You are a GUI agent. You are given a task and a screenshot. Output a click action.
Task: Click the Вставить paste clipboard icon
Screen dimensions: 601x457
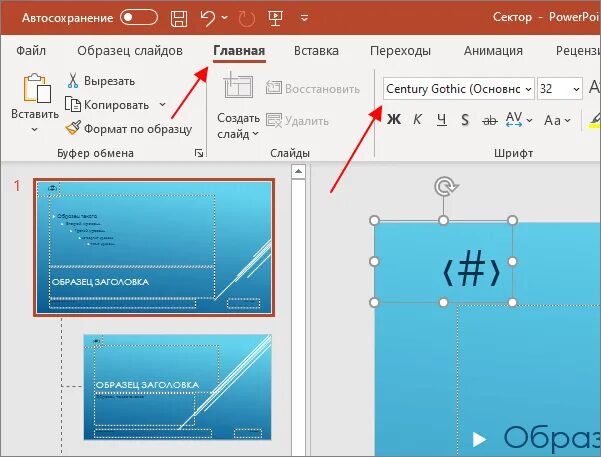point(37,87)
